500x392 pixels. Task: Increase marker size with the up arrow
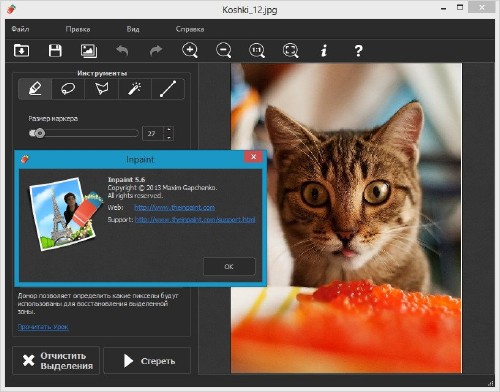pos(169,130)
